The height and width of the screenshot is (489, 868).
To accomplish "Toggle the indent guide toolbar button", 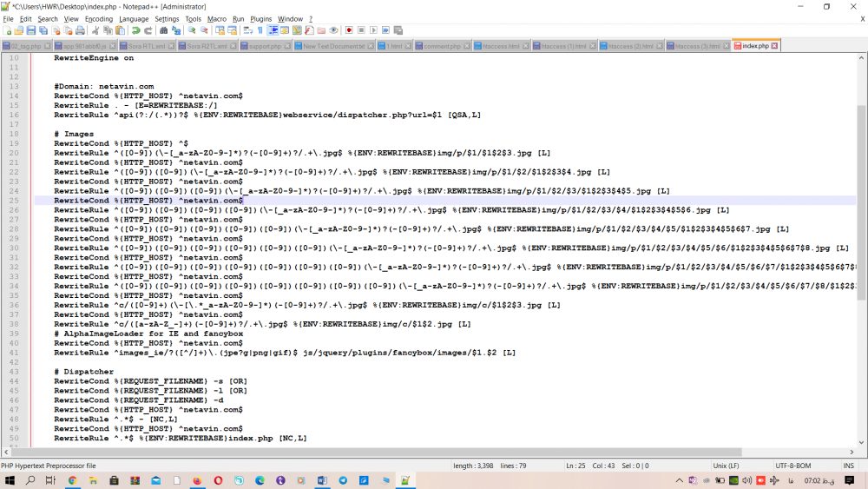I will point(273,30).
